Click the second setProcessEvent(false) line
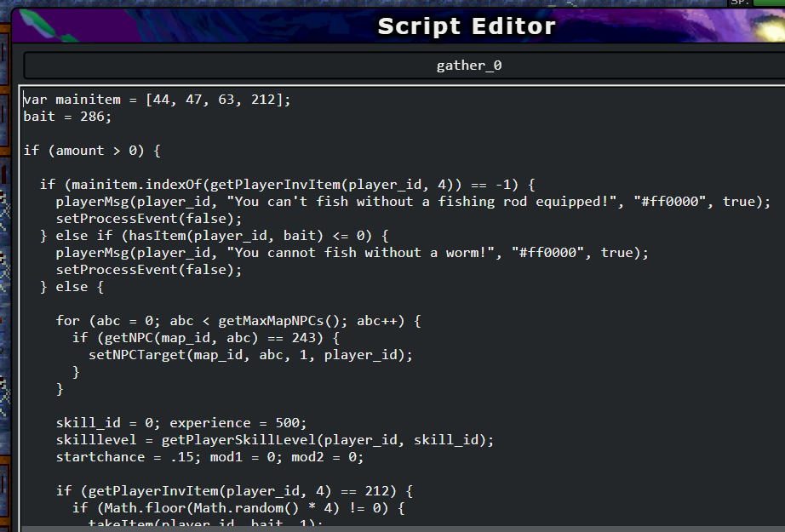Screen dimensions: 785x532 click(149, 270)
